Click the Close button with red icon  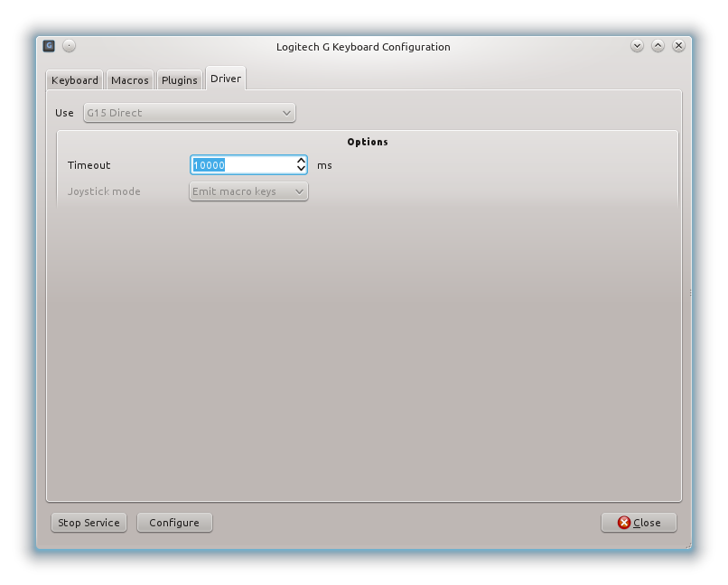coord(639,523)
